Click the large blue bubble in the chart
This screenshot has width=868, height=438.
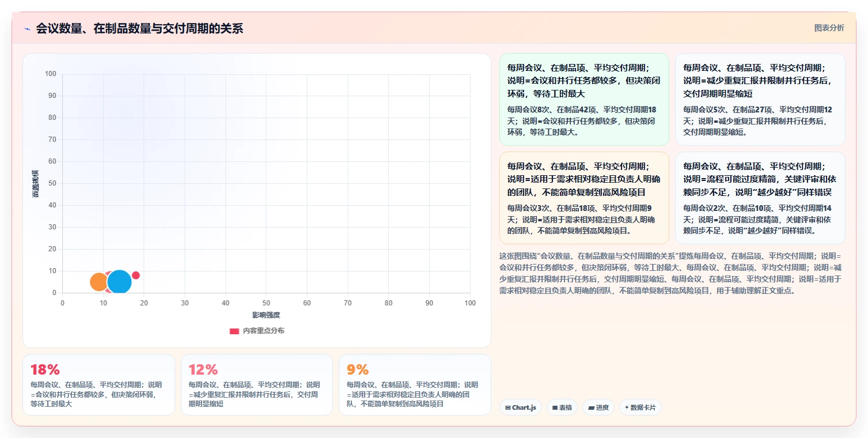[x=120, y=282]
